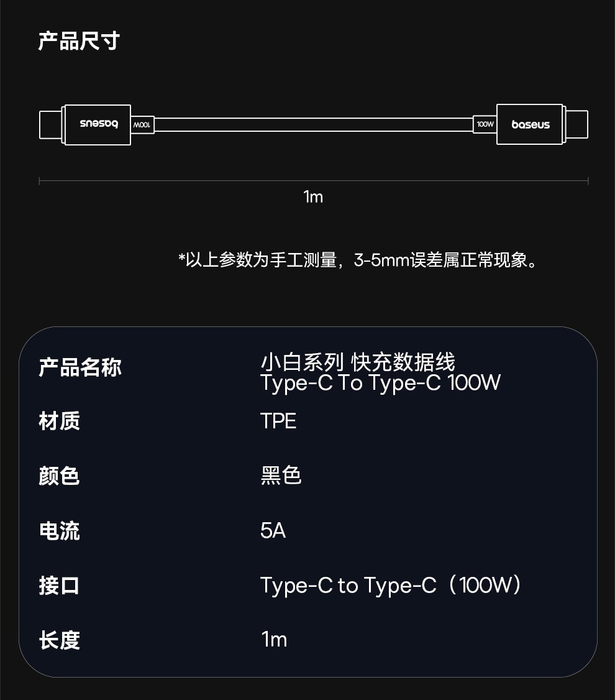Viewport: 615px width, 700px height.
Task: Click the right 100W badge on the cable
Action: tap(485, 124)
